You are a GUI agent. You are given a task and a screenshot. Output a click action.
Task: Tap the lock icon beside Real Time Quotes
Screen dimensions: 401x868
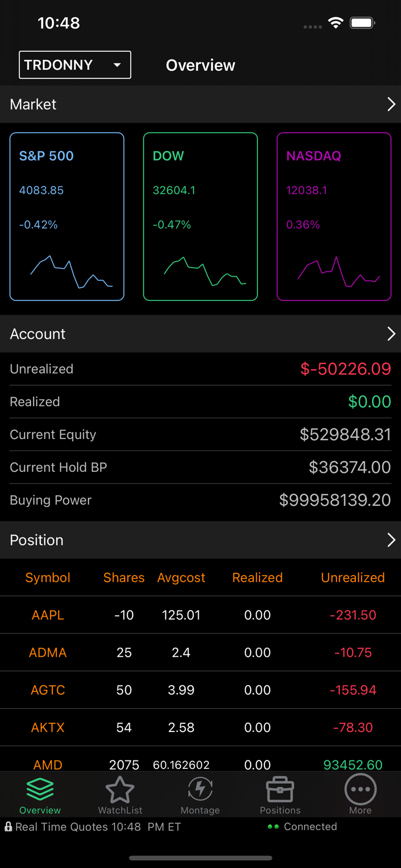pyautogui.click(x=8, y=827)
